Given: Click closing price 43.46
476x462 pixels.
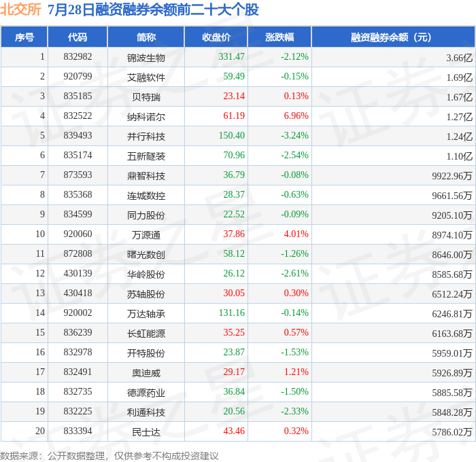Looking at the screenshot, I should pos(234,431).
